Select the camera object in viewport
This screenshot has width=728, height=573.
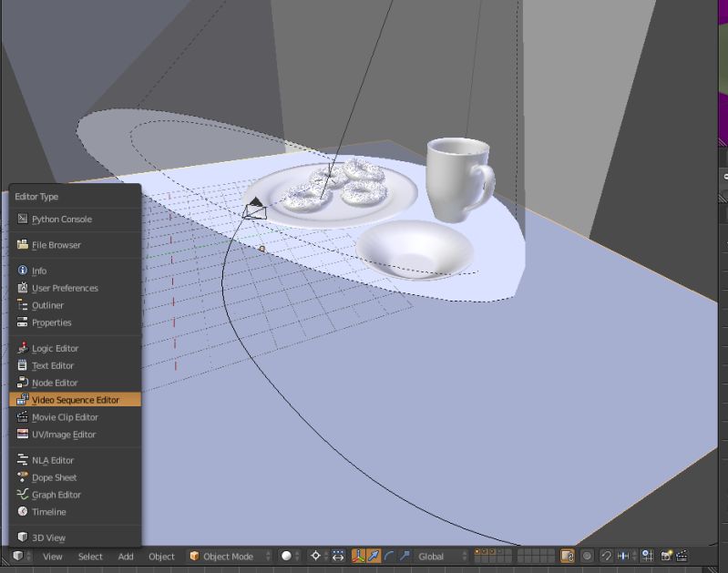255,209
